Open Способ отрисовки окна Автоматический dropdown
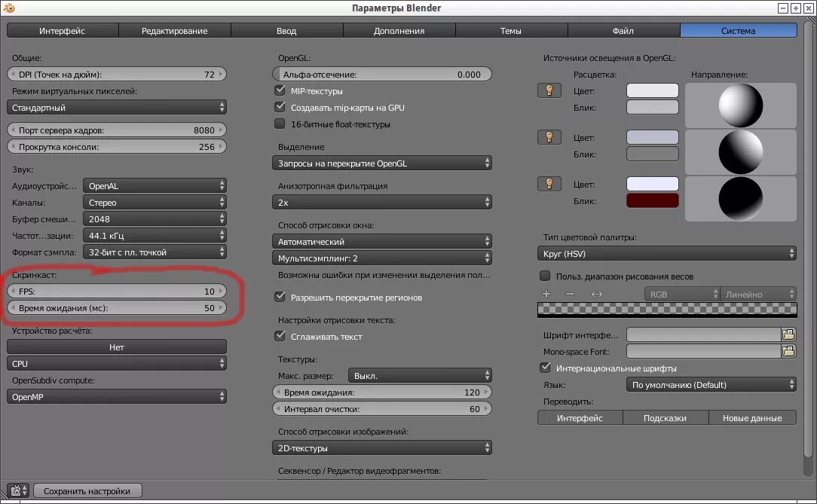 point(382,242)
